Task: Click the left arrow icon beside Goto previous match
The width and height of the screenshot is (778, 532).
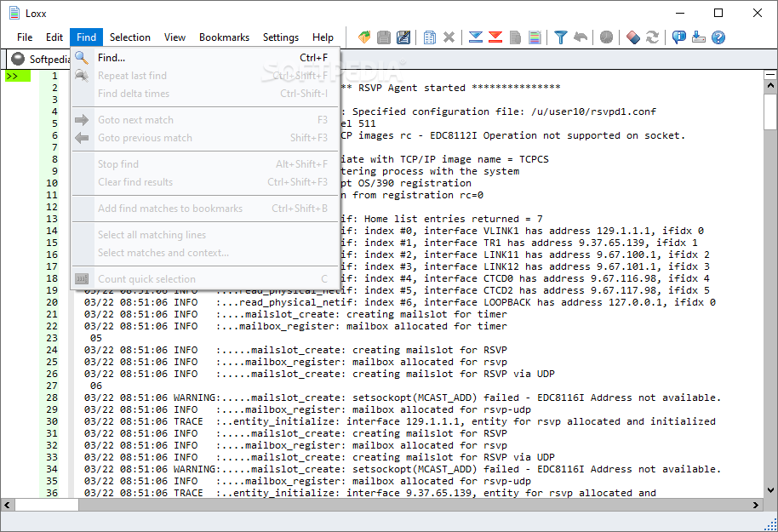Action: [82, 138]
